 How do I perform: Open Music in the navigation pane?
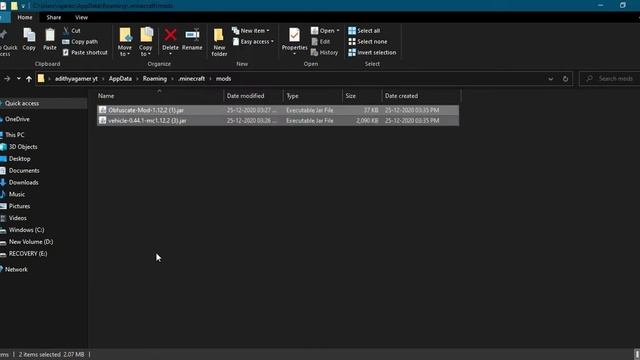[x=17, y=194]
